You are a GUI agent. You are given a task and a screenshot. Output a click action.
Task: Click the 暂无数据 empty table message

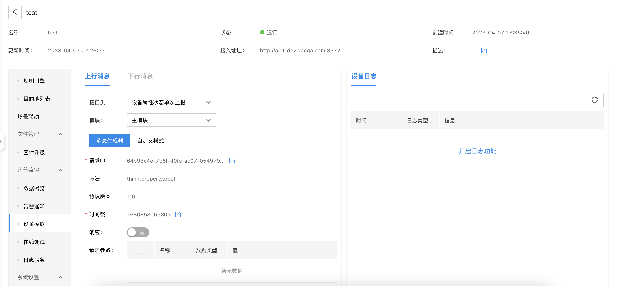[232, 271]
